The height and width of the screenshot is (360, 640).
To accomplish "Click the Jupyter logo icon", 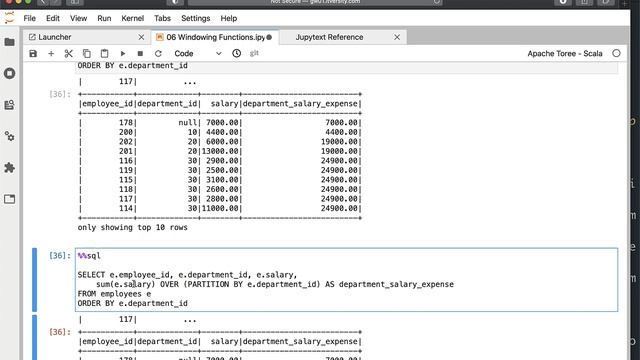I will tap(9, 18).
